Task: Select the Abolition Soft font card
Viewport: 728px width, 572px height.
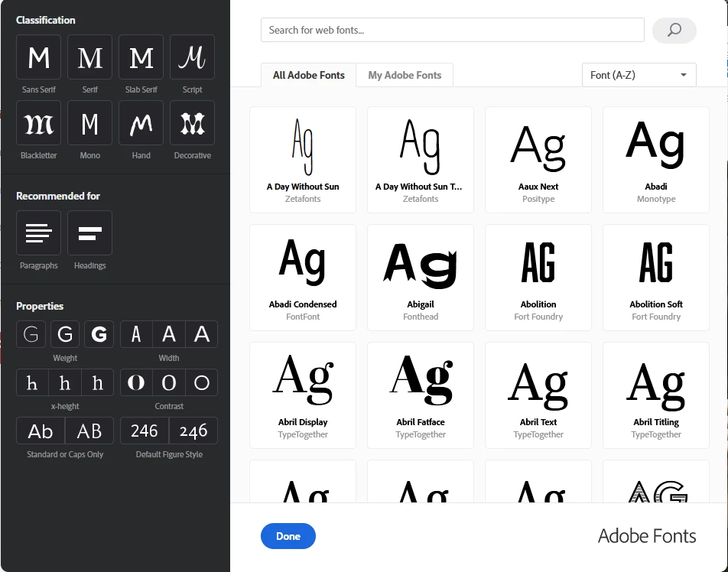Action: point(656,278)
